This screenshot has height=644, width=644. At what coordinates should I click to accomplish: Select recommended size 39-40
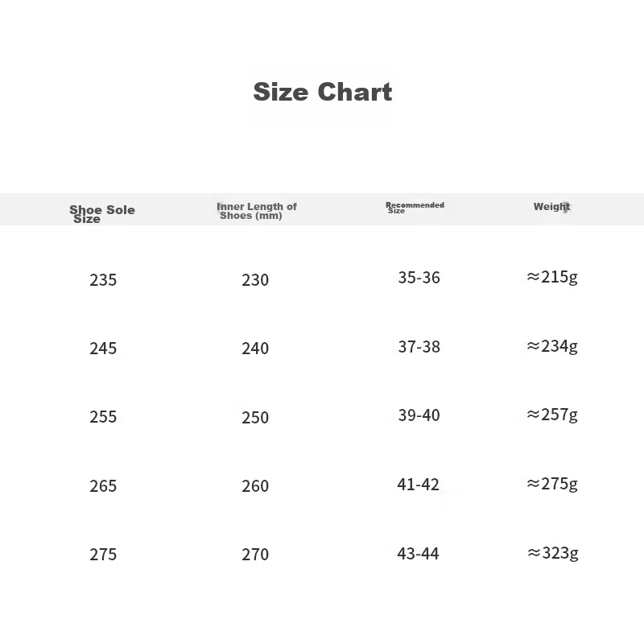click(x=419, y=415)
